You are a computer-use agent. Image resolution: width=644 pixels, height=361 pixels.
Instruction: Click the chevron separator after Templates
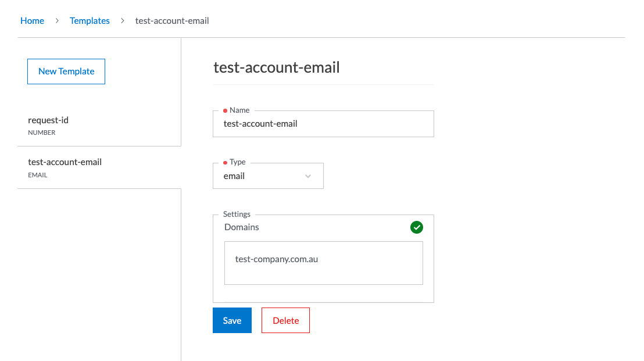[x=123, y=20]
